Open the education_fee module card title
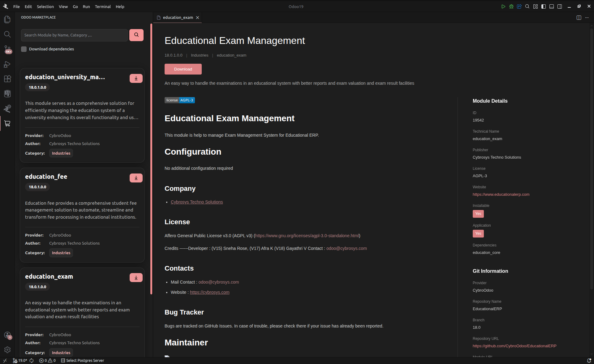Viewport: 594px width, 364px height. [x=46, y=177]
